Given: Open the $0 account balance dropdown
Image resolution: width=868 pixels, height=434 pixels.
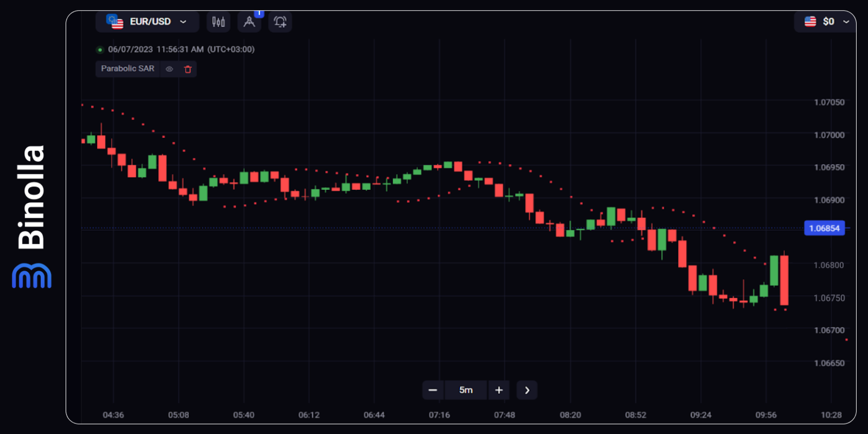Looking at the screenshot, I should pos(826,21).
